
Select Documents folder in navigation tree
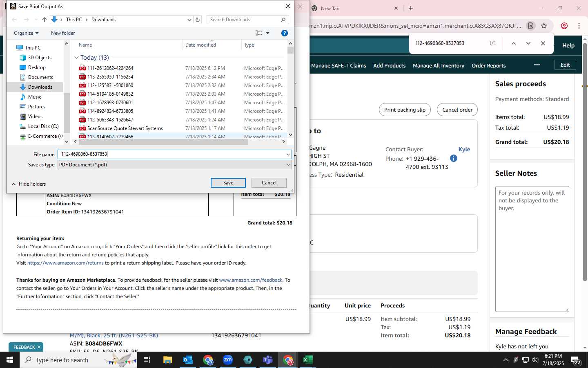40,77
